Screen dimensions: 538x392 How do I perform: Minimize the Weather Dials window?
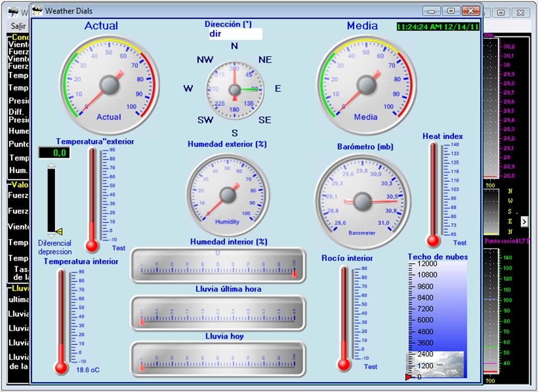[x=432, y=11]
